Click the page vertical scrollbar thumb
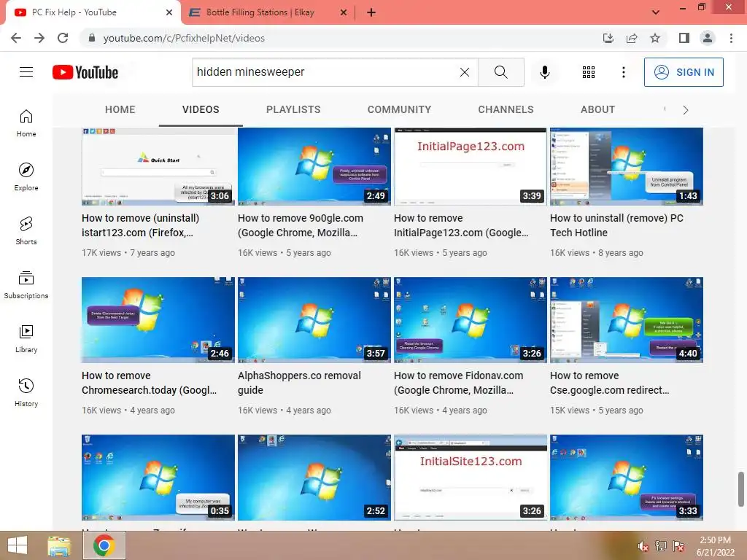This screenshot has height=560, width=747. (740, 489)
